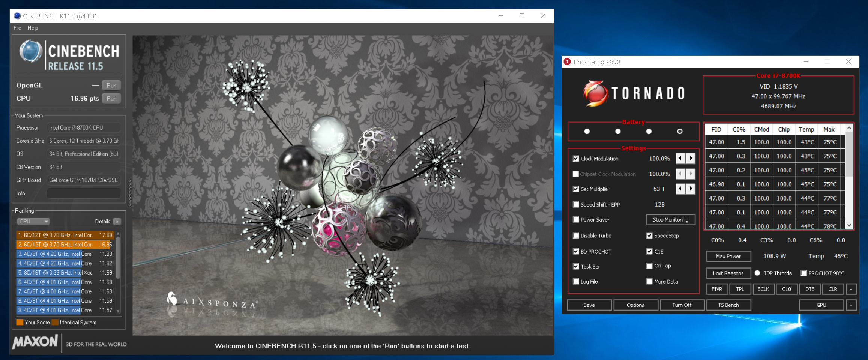Click the MAXON logo
Screen dimensions: 868x360
35,342
